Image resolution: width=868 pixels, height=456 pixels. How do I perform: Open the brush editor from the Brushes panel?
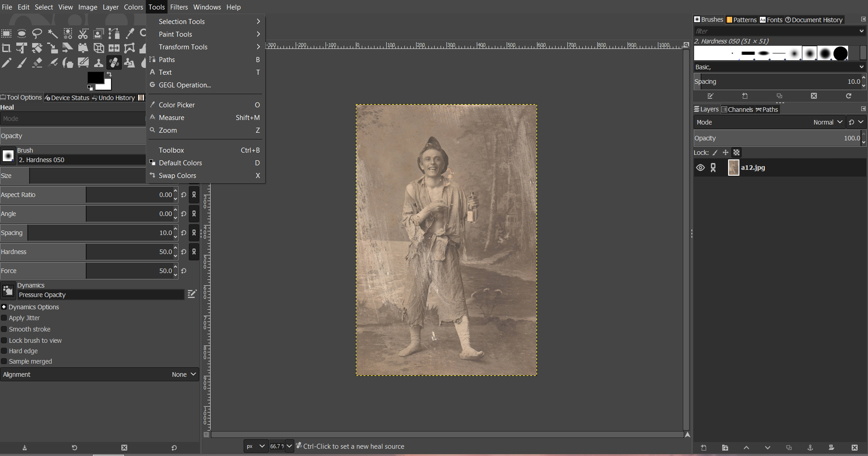click(710, 96)
